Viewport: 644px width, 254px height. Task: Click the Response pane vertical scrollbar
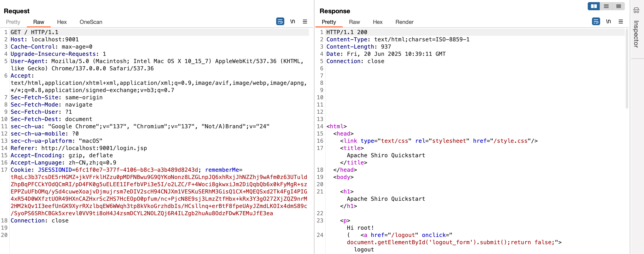click(627, 69)
